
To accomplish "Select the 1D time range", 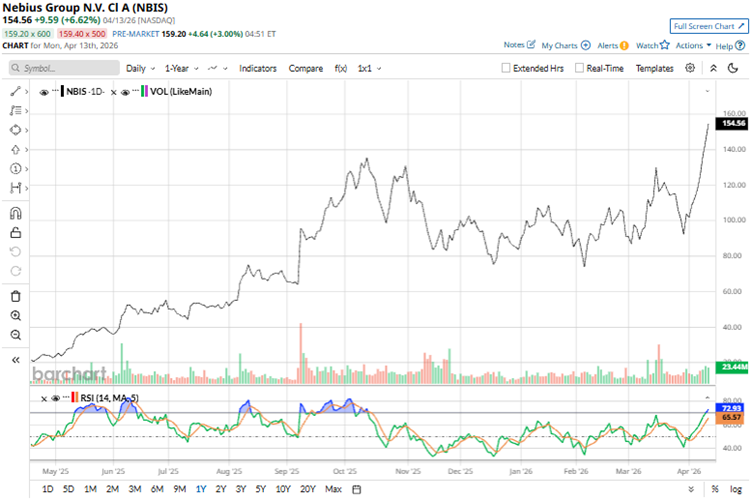I will [47, 489].
